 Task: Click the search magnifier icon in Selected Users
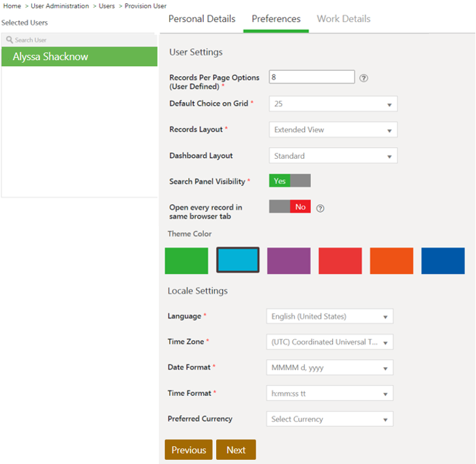pyautogui.click(x=10, y=40)
